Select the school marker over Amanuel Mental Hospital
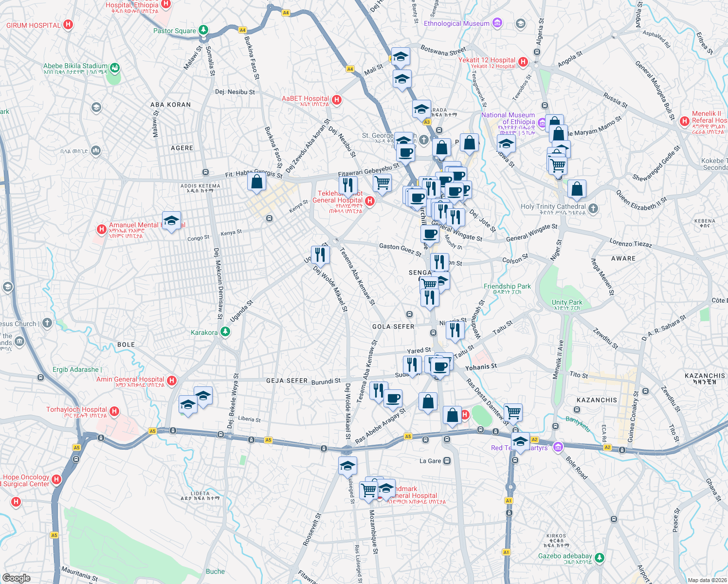Screen dimensions: 728x584 (x=171, y=221)
